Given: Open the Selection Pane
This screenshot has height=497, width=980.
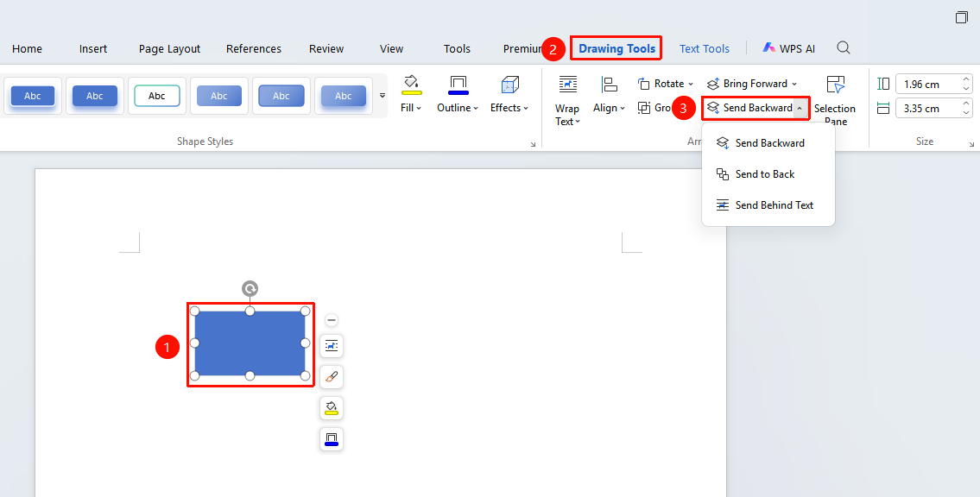Looking at the screenshot, I should click(835, 99).
